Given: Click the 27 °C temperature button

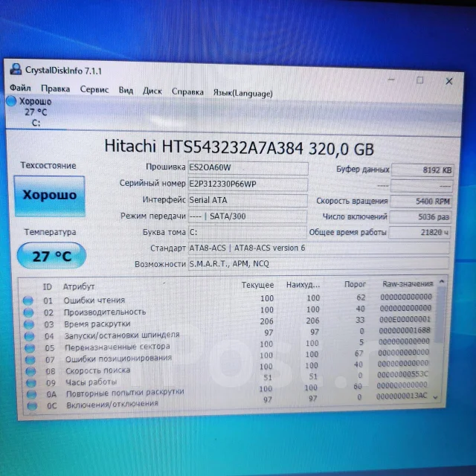Looking at the screenshot, I should pyautogui.click(x=51, y=256).
